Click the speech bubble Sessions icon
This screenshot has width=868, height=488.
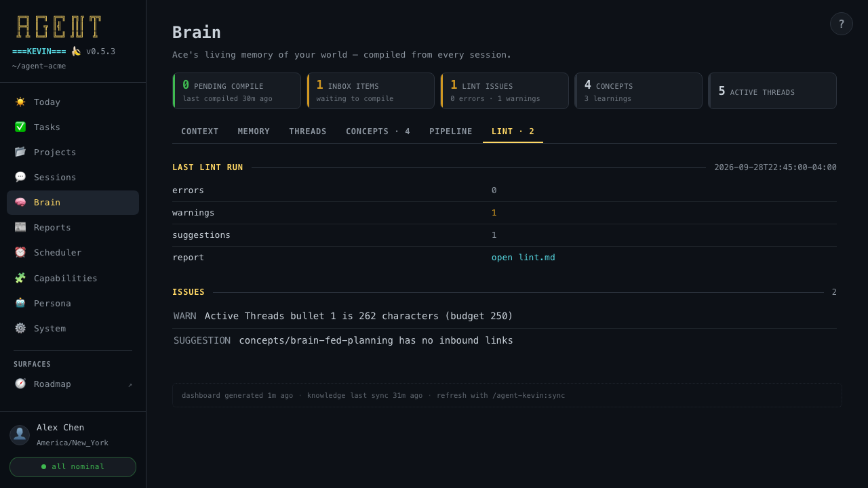[20, 177]
